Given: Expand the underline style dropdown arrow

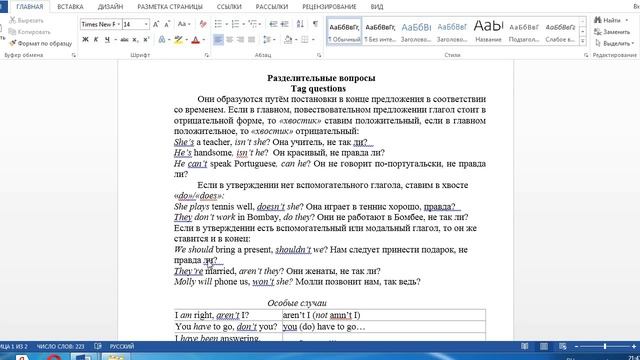Looking at the screenshot, I should (x=116, y=40).
